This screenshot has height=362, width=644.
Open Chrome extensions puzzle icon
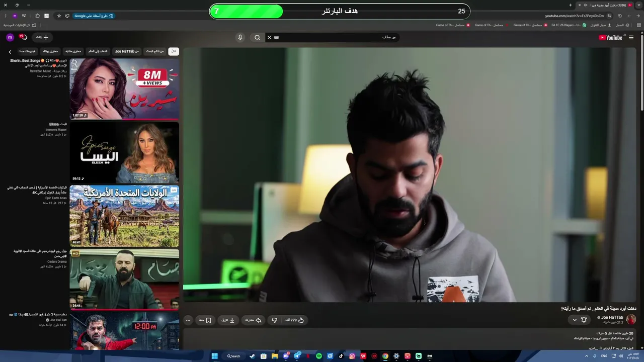(x=37, y=16)
